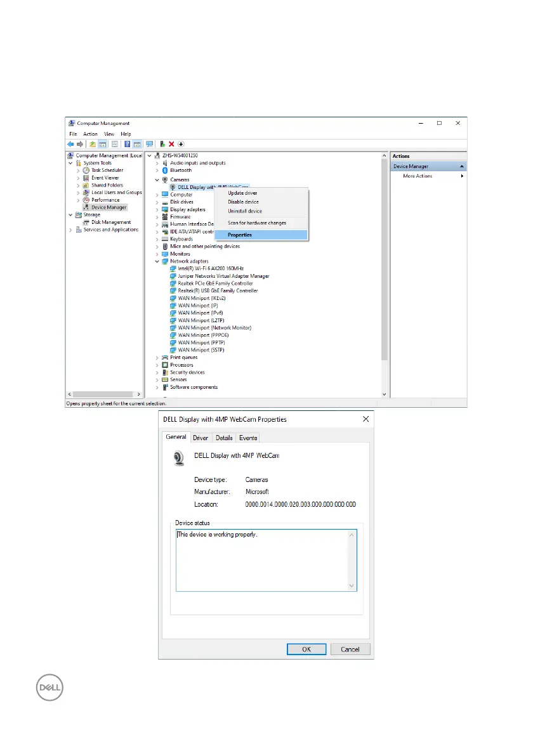The image size is (533, 756).
Task: Click the Update driver down-arrow toolbar icon
Action: coord(181,144)
